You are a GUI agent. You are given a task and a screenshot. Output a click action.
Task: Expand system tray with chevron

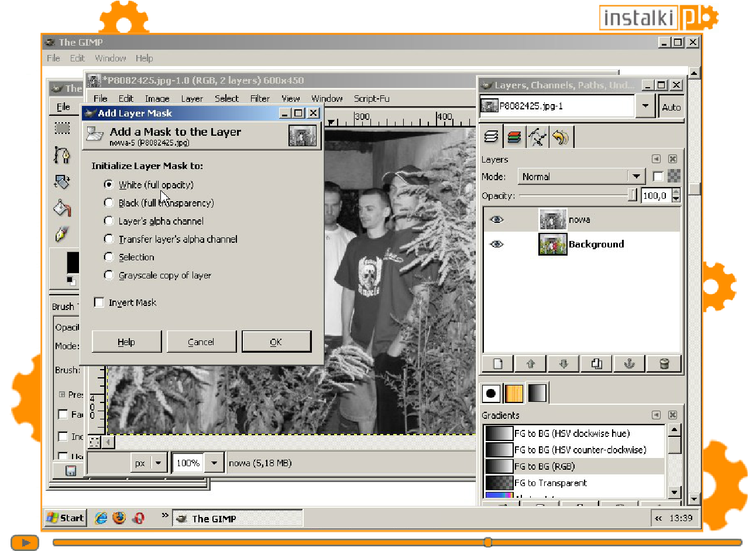click(x=659, y=518)
